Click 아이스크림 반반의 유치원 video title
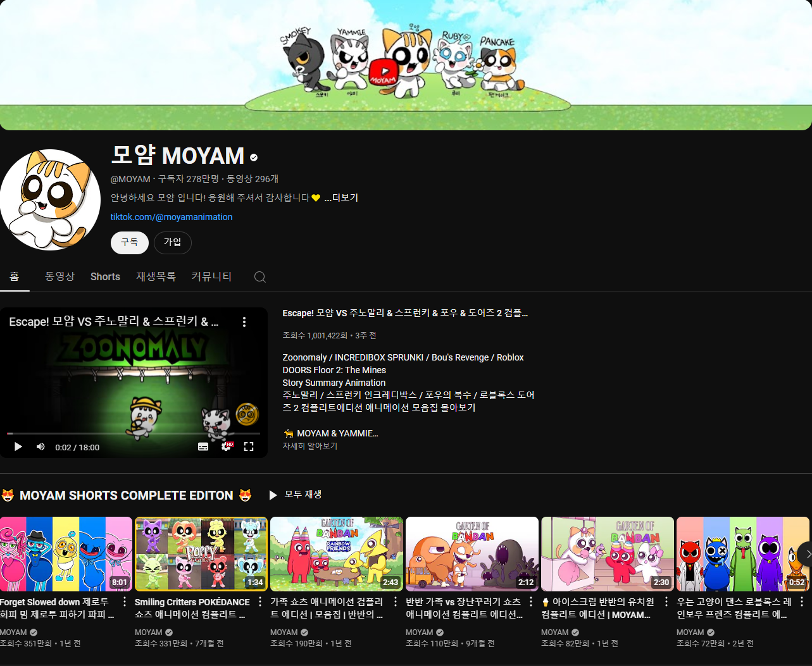The height and width of the screenshot is (666, 812). click(x=599, y=608)
